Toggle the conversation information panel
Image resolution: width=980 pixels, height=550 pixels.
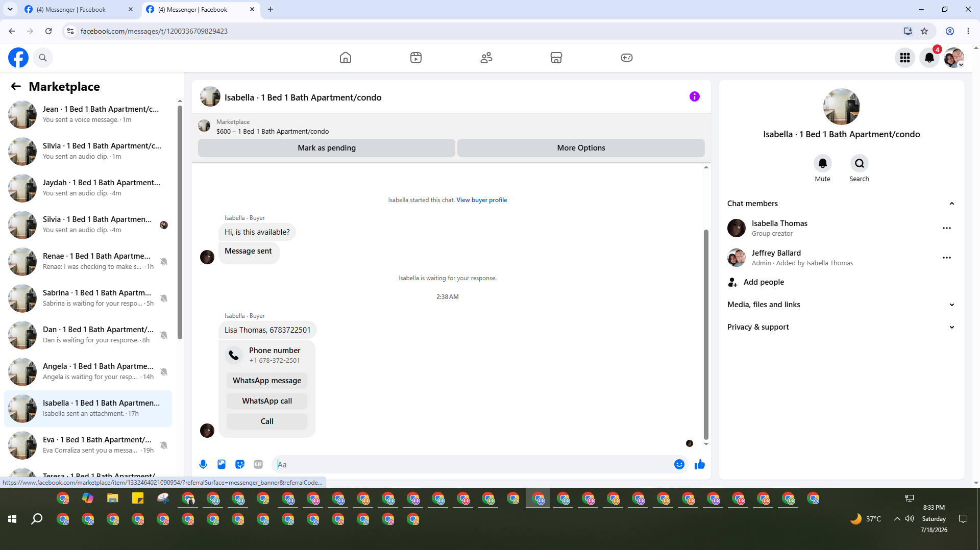click(695, 97)
